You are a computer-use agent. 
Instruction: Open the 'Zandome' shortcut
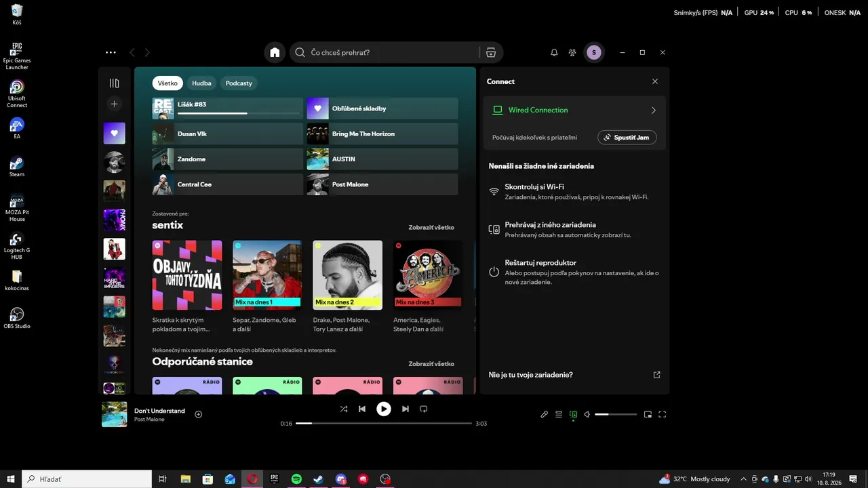(228, 159)
